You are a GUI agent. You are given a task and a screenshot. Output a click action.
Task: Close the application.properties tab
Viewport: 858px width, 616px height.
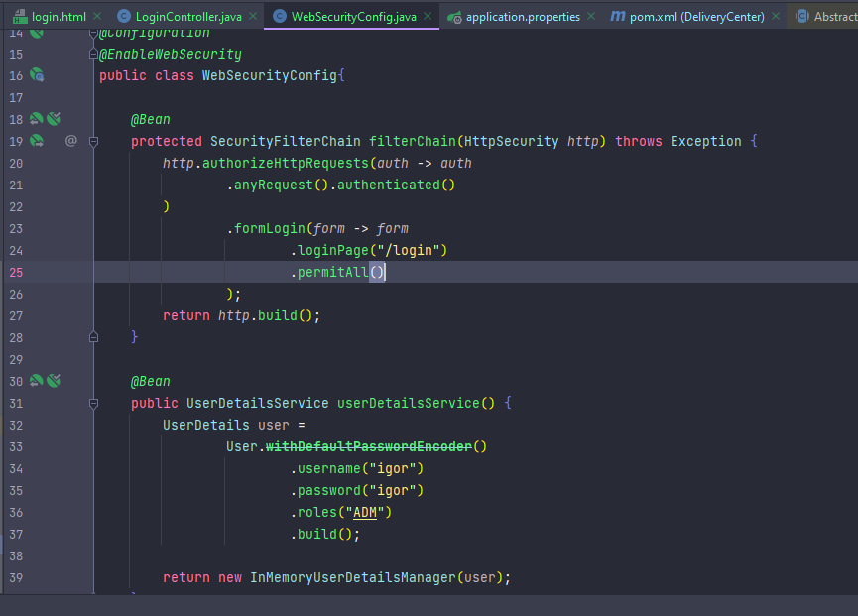[591, 17]
